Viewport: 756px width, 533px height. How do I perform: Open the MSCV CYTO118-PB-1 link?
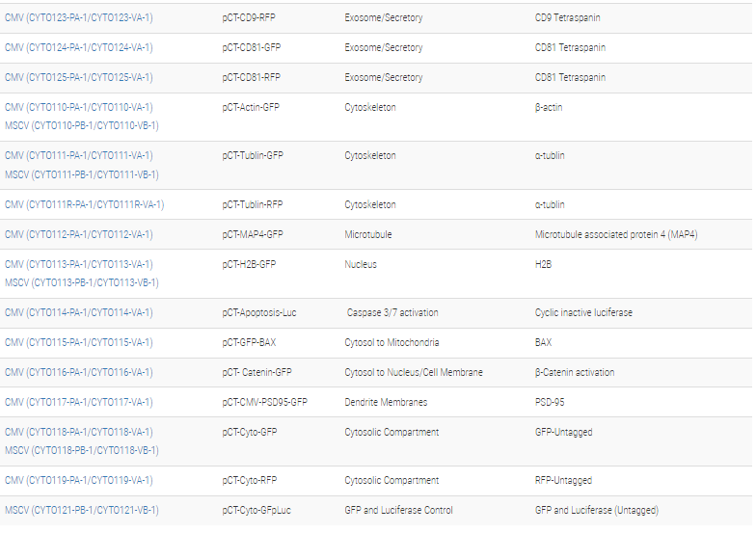[x=82, y=450]
